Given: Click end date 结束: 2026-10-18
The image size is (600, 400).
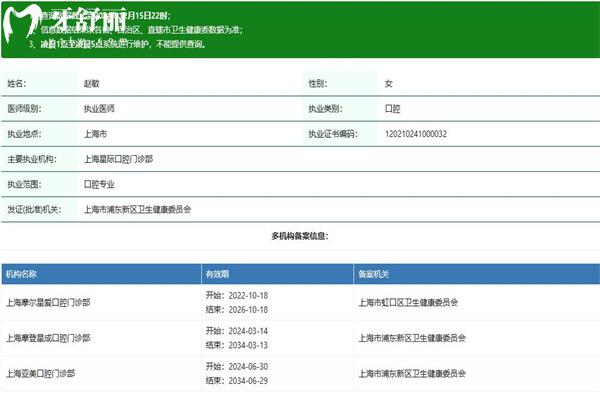Looking at the screenshot, I should click(236, 310).
